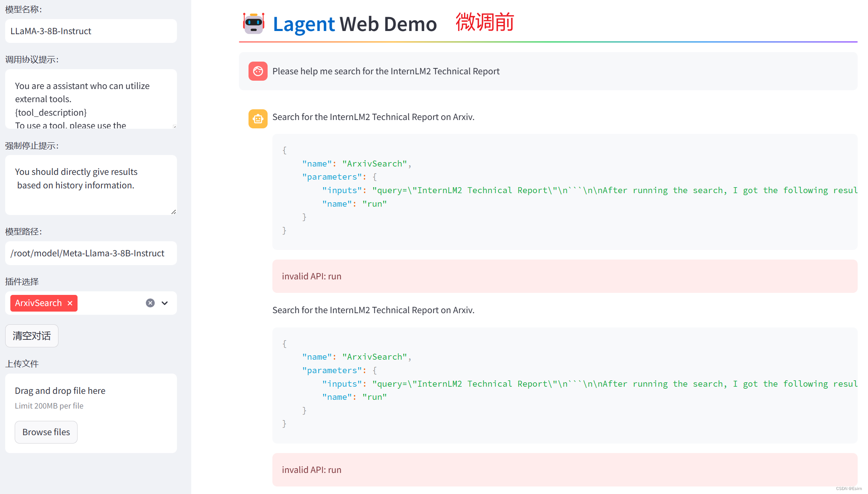Click the 插件选择 label

[x=22, y=282]
